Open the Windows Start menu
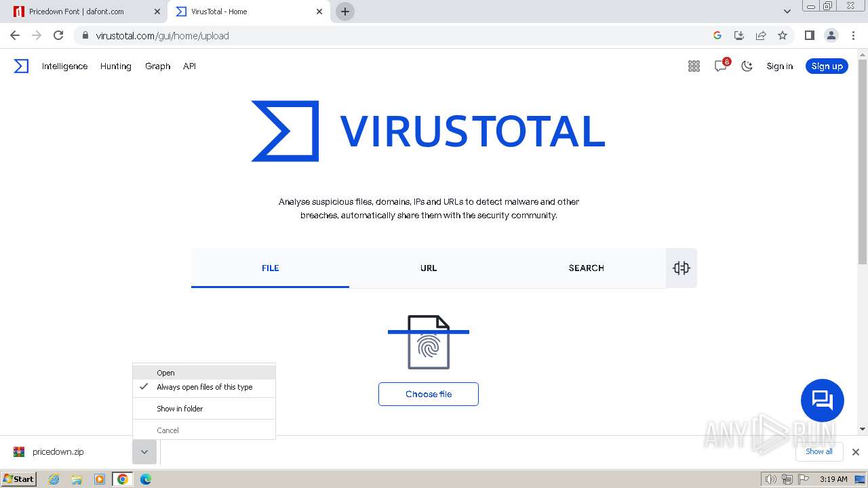 pyautogui.click(x=18, y=479)
